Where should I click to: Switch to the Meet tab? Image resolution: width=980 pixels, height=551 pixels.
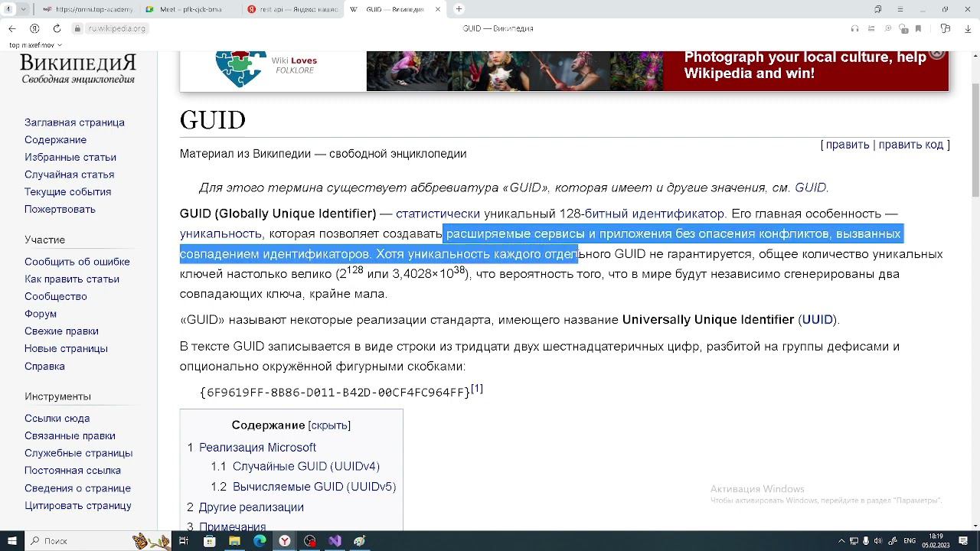pyautogui.click(x=190, y=9)
